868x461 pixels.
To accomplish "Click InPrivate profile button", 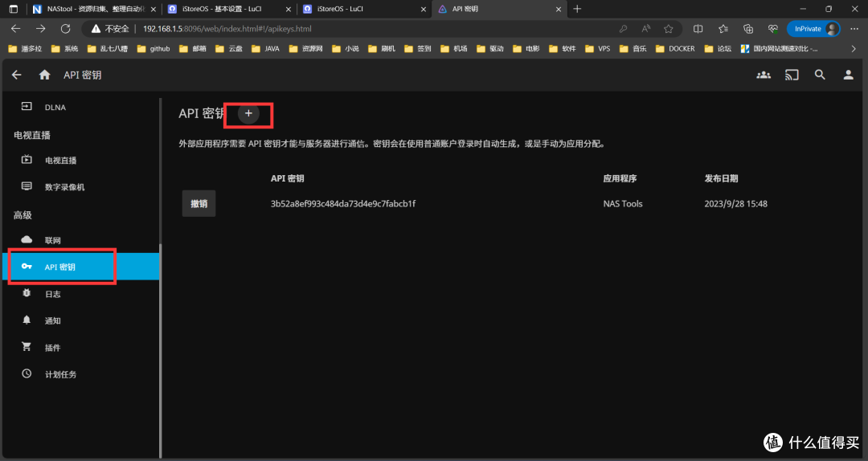I will click(813, 29).
